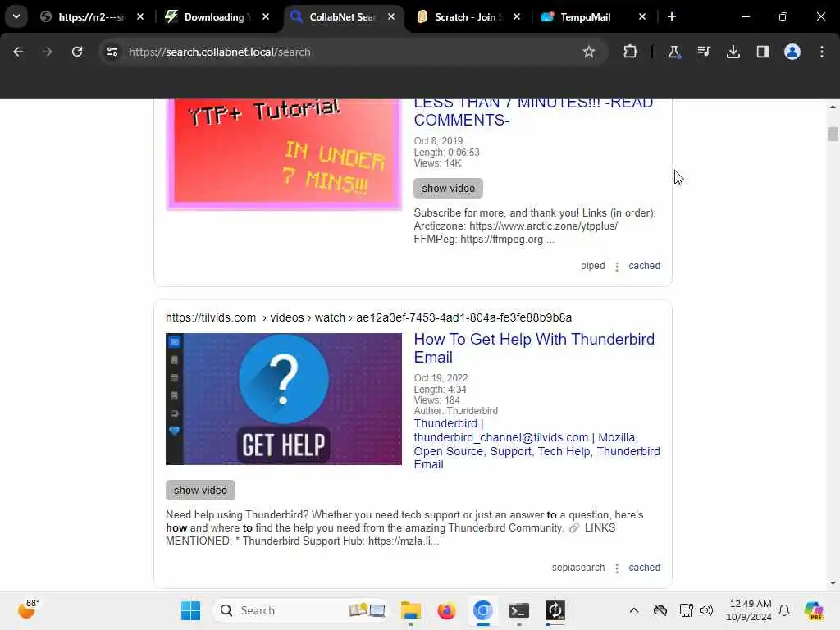
Task: Open the LESS THAN 7 MINUTES video title
Action: [533, 111]
